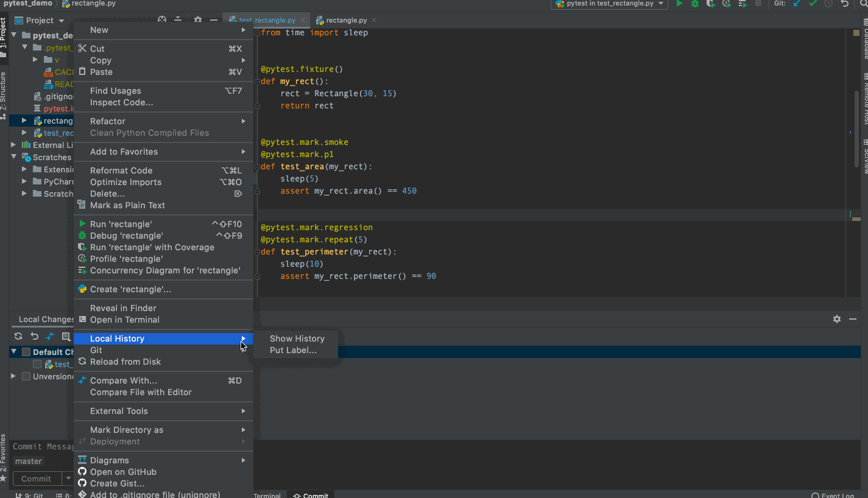Select Find Usages in the context menu
The image size is (868, 498).
tap(163, 91)
